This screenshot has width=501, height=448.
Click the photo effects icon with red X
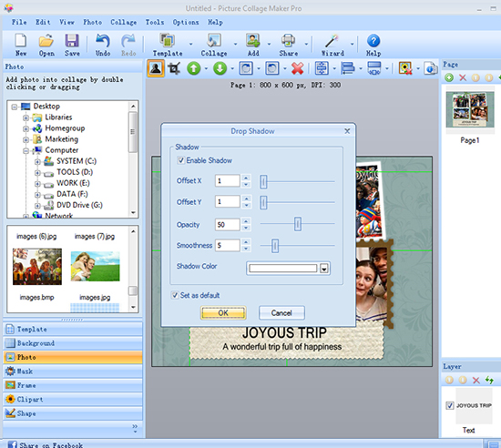click(x=405, y=68)
